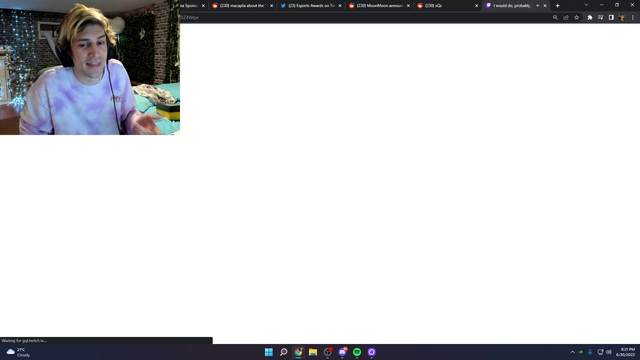Mute the audio indicator on the Twitch tab
Viewport: 640px width, 360px height.
tap(538, 6)
